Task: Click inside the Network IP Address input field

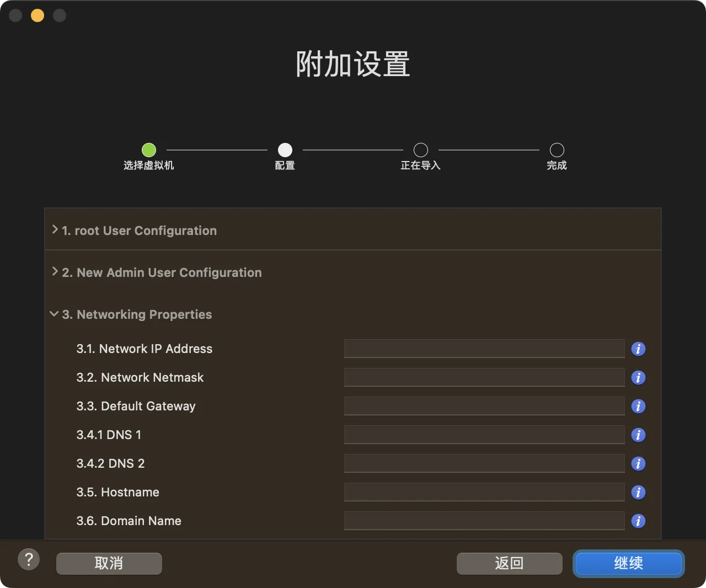Action: (484, 349)
